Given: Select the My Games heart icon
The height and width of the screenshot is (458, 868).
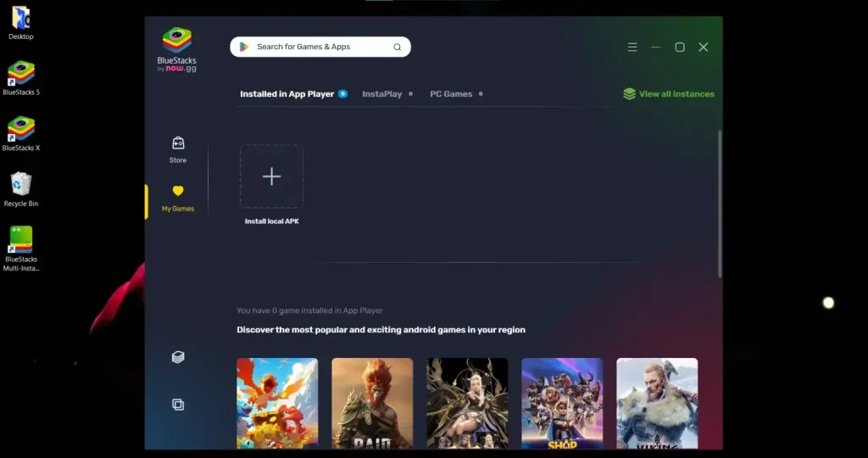Looking at the screenshot, I should 178,192.
